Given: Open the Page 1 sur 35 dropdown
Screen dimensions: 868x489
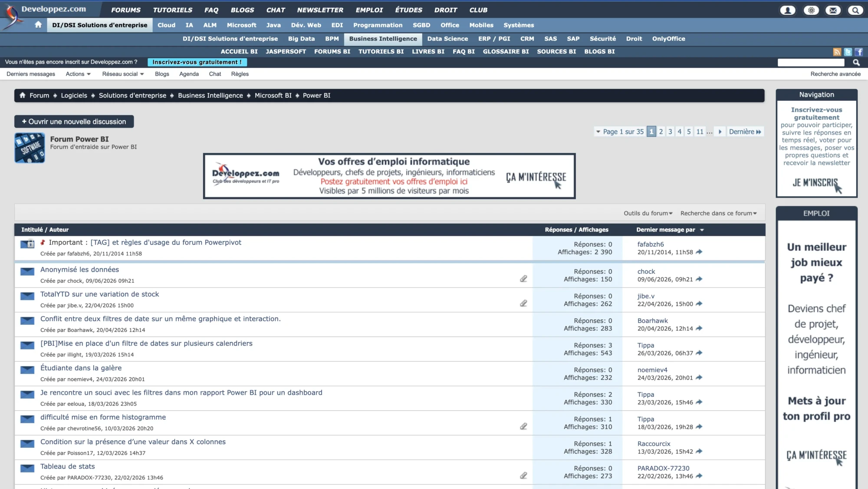Looking at the screenshot, I should [620, 132].
